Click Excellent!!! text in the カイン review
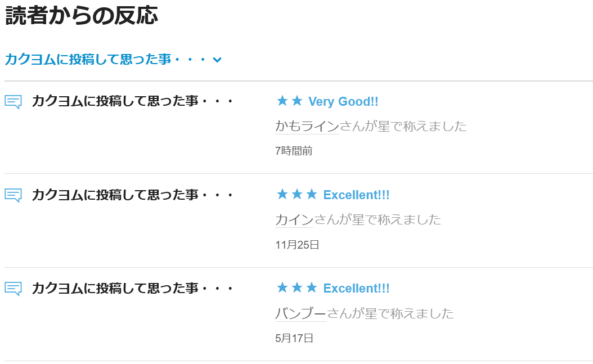This screenshot has width=593, height=364. 356,195
